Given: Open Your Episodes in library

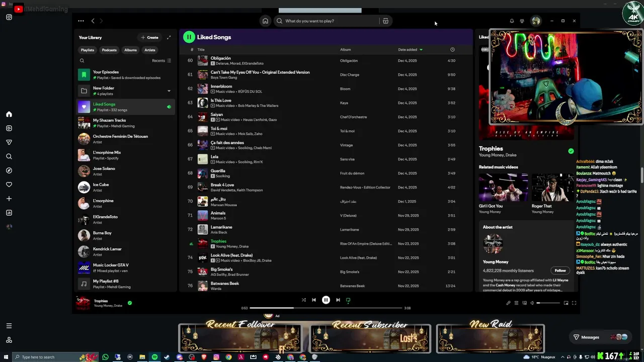Looking at the screenshot, I should 126,75.
